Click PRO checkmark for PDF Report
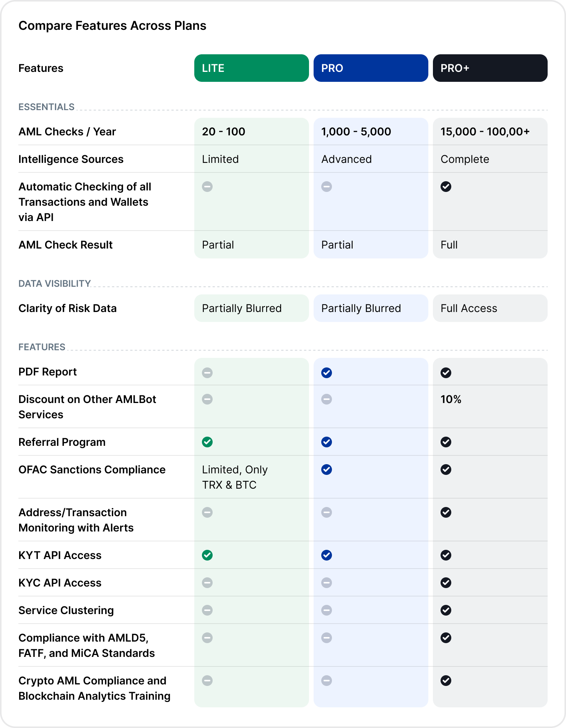Screen dimensions: 566x728 (x=327, y=372)
